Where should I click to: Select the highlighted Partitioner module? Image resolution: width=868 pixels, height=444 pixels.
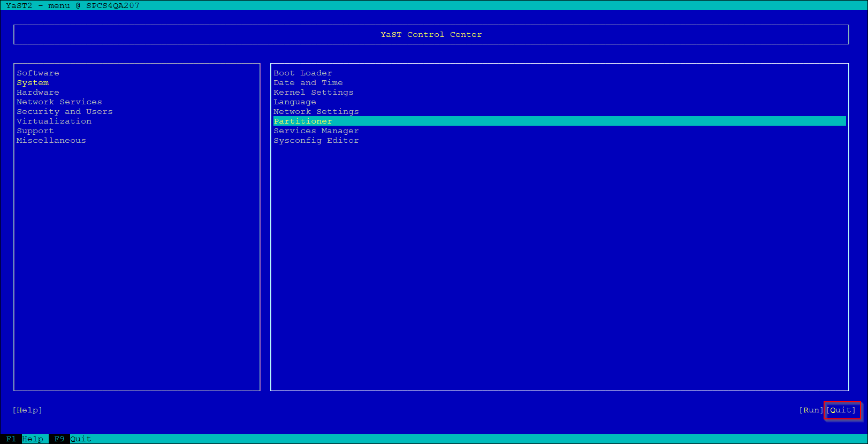560,121
